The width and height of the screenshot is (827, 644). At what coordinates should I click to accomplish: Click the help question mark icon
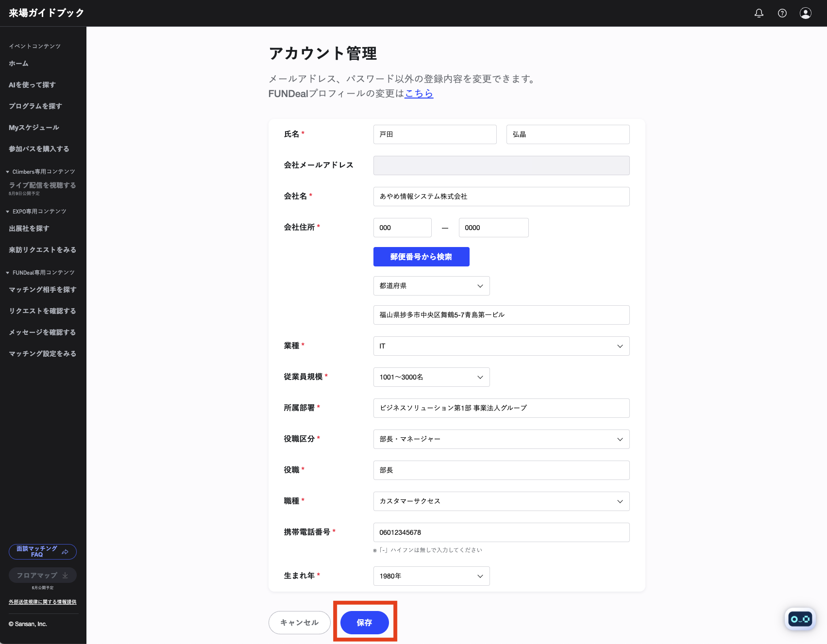782,13
